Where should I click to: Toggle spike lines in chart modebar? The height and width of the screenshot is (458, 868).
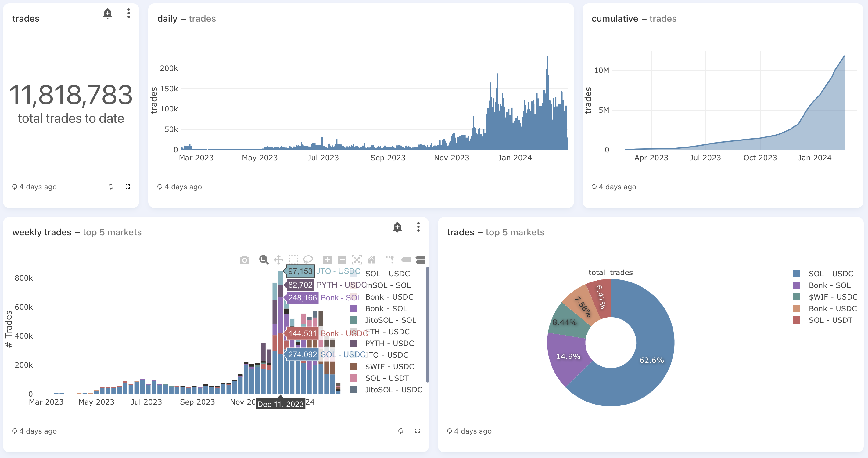tap(390, 260)
